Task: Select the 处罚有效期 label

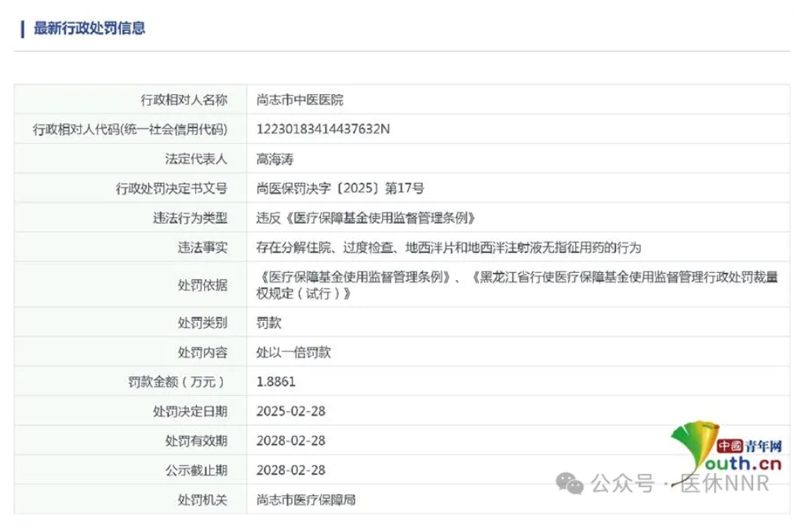Action: tap(196, 441)
